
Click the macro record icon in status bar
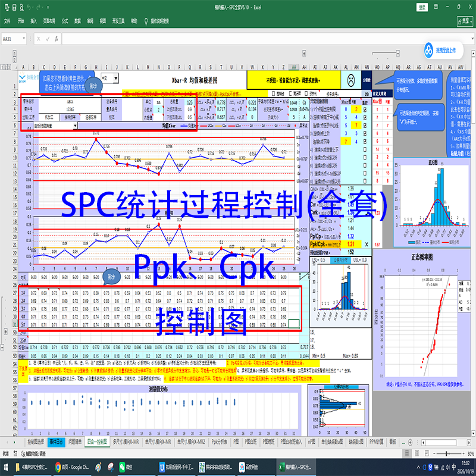tap(15, 454)
